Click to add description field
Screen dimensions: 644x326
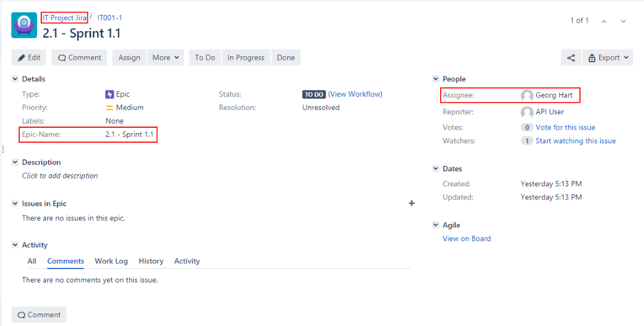coord(60,176)
